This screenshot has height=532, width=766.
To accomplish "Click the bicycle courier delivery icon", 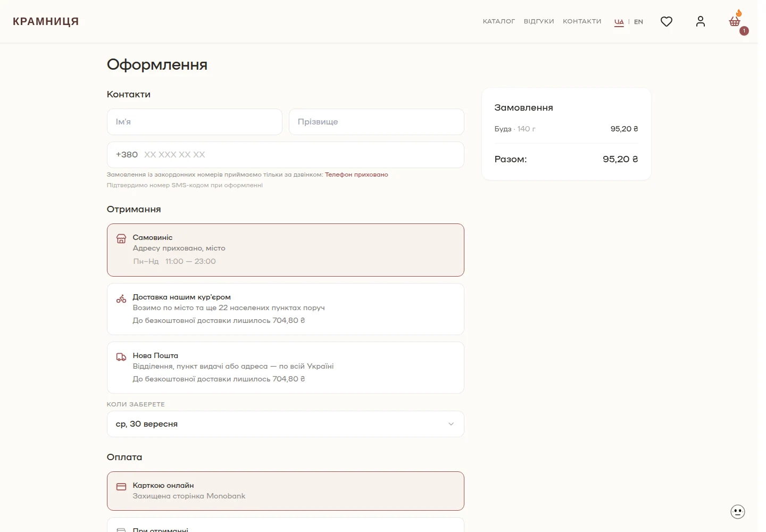I will point(121,298).
